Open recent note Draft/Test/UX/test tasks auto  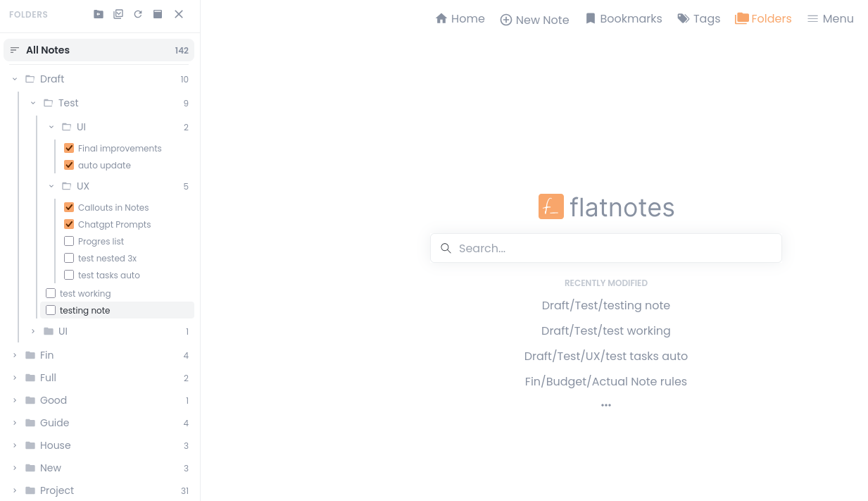tap(606, 356)
